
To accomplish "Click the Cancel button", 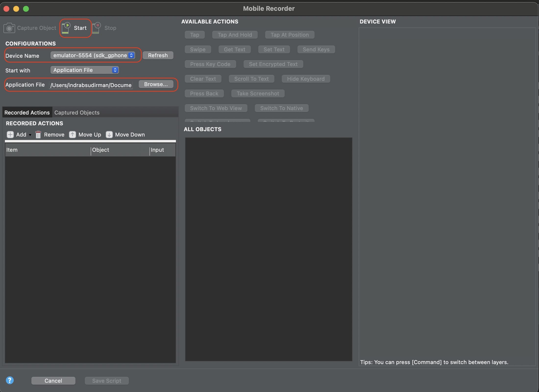I will 53,381.
